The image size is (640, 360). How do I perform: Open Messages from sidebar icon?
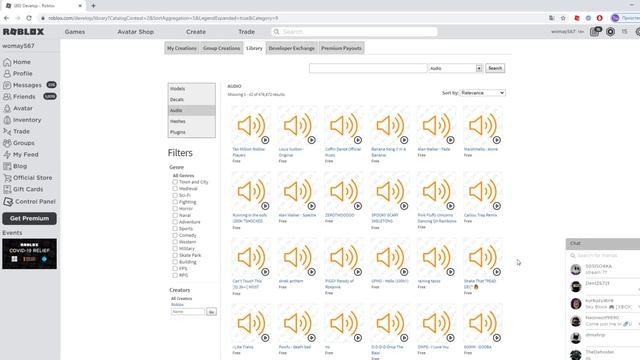coord(7,85)
